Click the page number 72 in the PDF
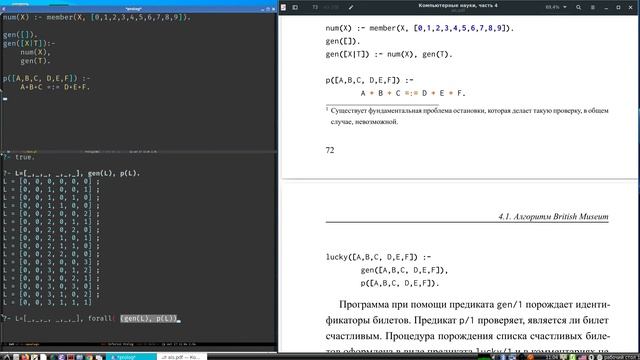640x360 pixels. (330, 150)
